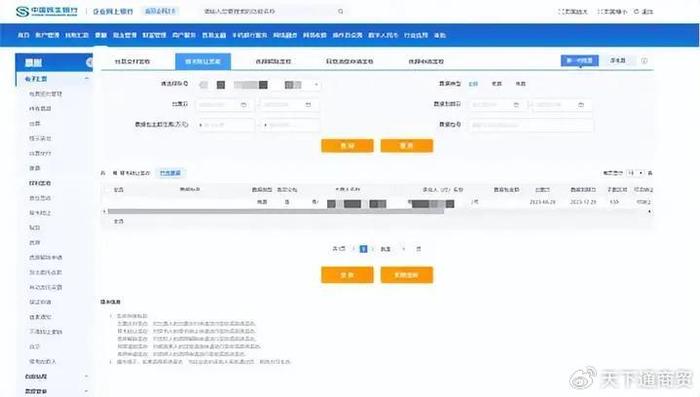The height and width of the screenshot is (397, 700).
Task: Click the blue new-version system button
Action: pyautogui.click(x=579, y=60)
